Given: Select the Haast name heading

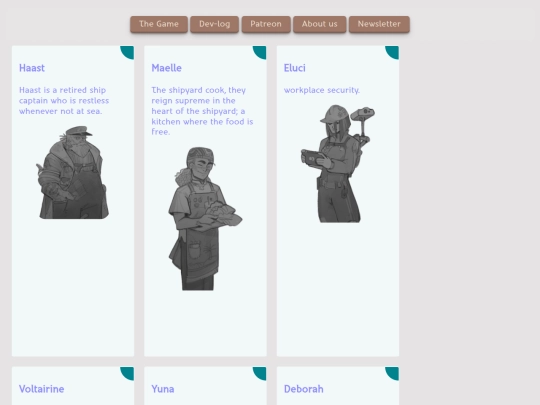Looking at the screenshot, I should point(32,68).
